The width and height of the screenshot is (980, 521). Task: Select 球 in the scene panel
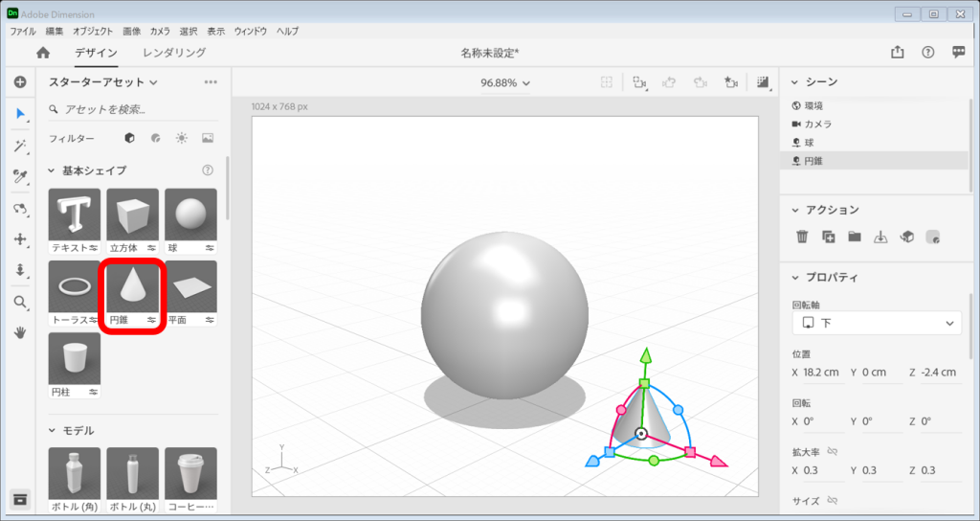pyautogui.click(x=809, y=142)
